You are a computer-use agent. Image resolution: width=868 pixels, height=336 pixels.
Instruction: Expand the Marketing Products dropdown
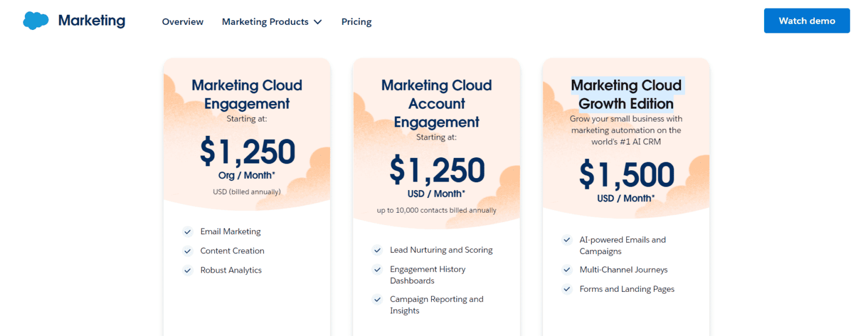click(x=266, y=21)
